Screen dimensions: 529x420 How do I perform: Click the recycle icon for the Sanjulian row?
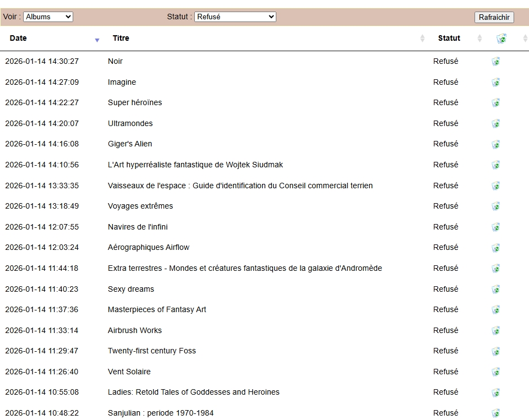(x=495, y=413)
